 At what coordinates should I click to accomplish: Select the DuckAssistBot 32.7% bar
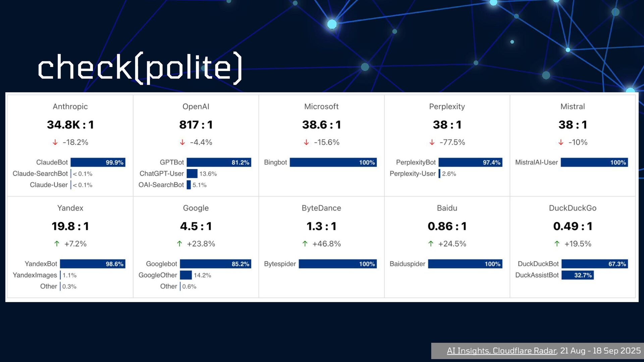(578, 275)
